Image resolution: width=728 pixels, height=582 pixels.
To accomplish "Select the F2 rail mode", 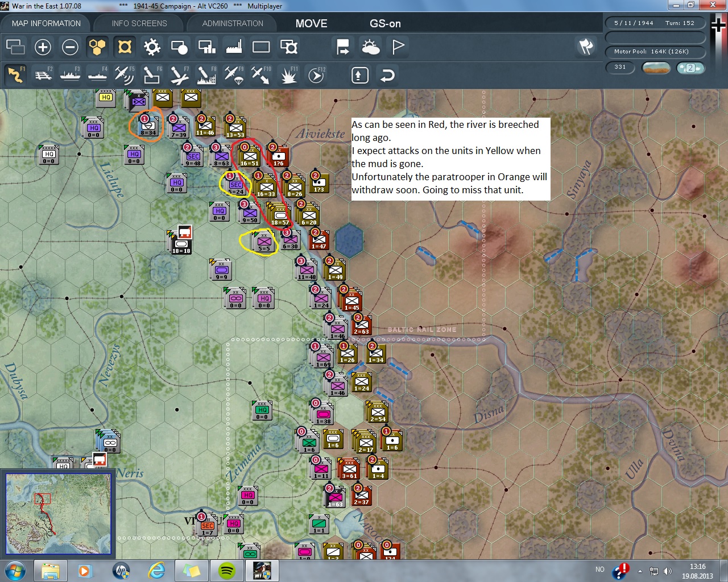I will 43,75.
